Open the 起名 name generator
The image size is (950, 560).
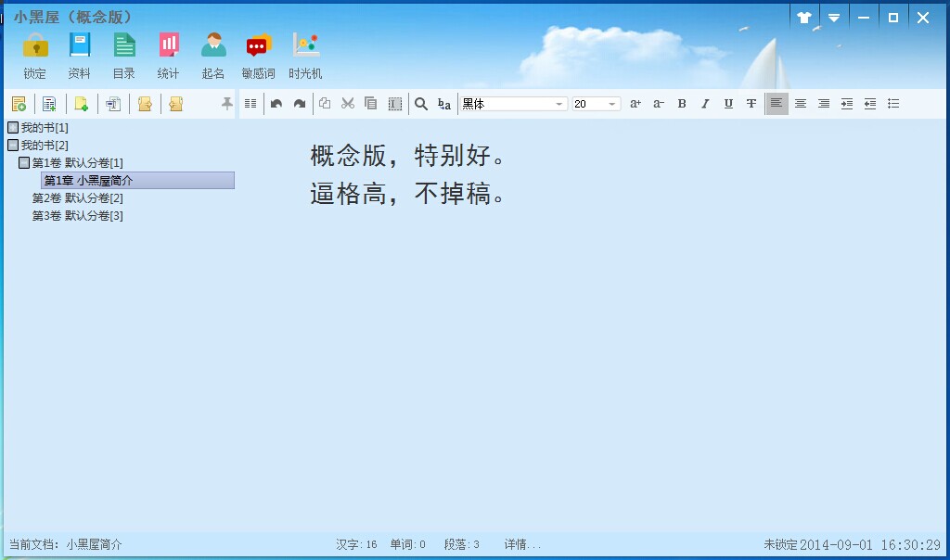click(x=213, y=55)
